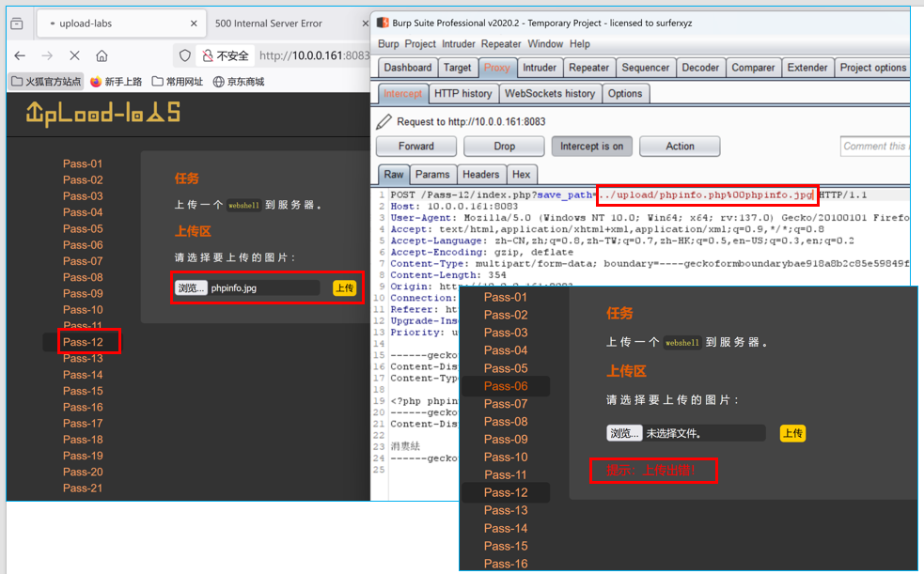The image size is (924, 574).
Task: Click the pencil edit icon in Burp
Action: pyautogui.click(x=384, y=122)
